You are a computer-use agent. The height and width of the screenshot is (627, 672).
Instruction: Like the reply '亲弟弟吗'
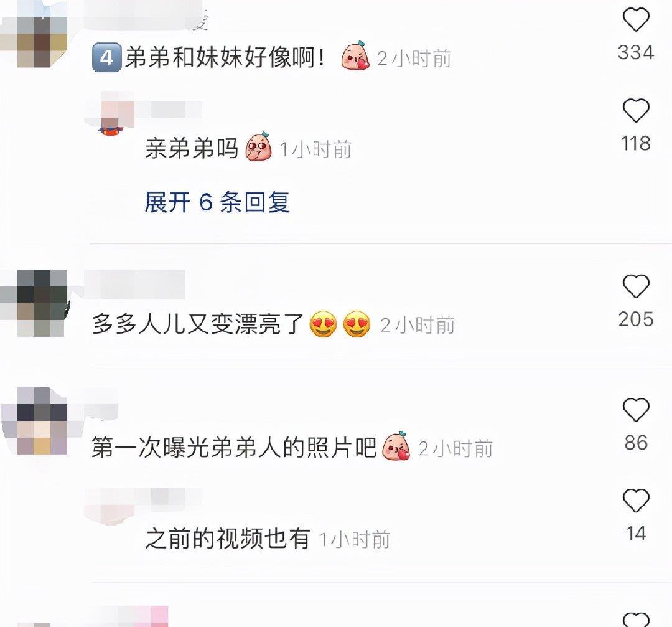pyautogui.click(x=635, y=111)
